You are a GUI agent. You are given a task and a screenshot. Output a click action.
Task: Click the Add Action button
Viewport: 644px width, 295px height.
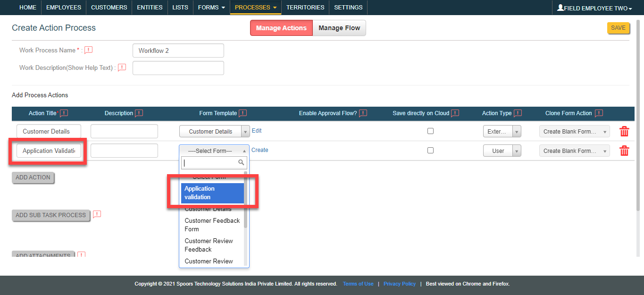(x=33, y=177)
